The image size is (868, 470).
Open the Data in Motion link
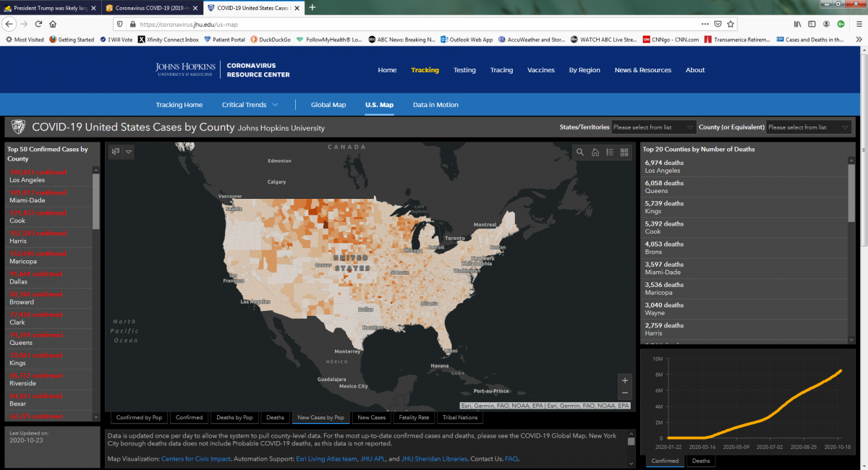coord(435,105)
